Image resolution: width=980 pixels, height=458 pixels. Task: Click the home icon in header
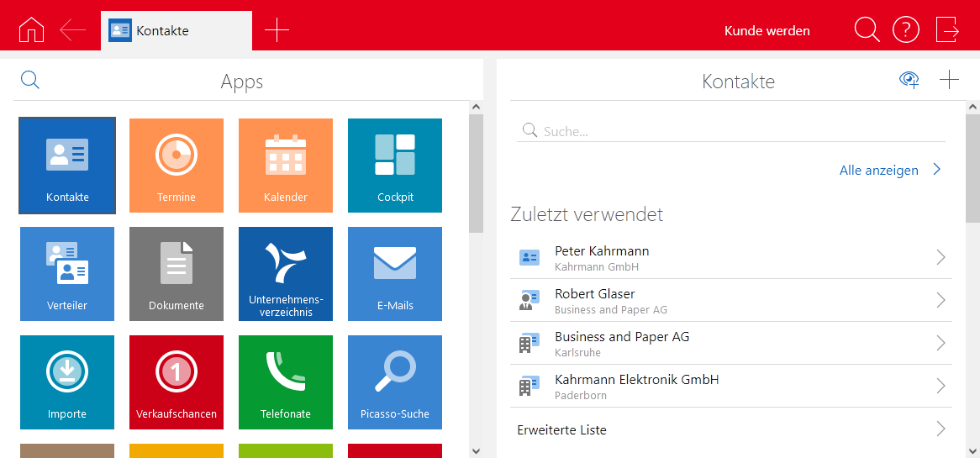click(x=31, y=30)
